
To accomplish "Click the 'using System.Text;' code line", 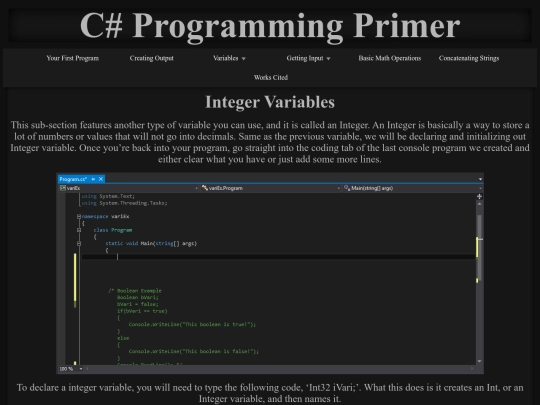I will [108, 196].
